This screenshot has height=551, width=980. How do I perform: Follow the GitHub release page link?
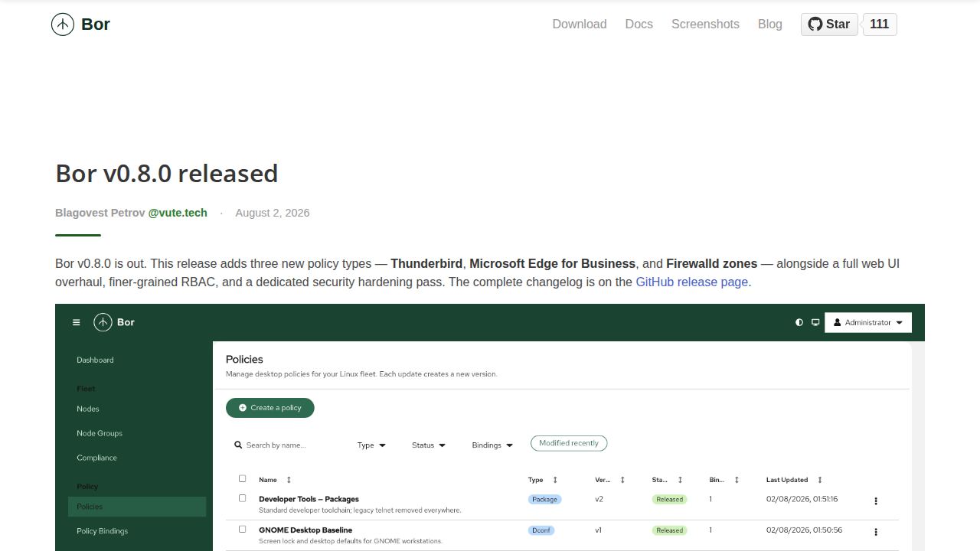692,282
